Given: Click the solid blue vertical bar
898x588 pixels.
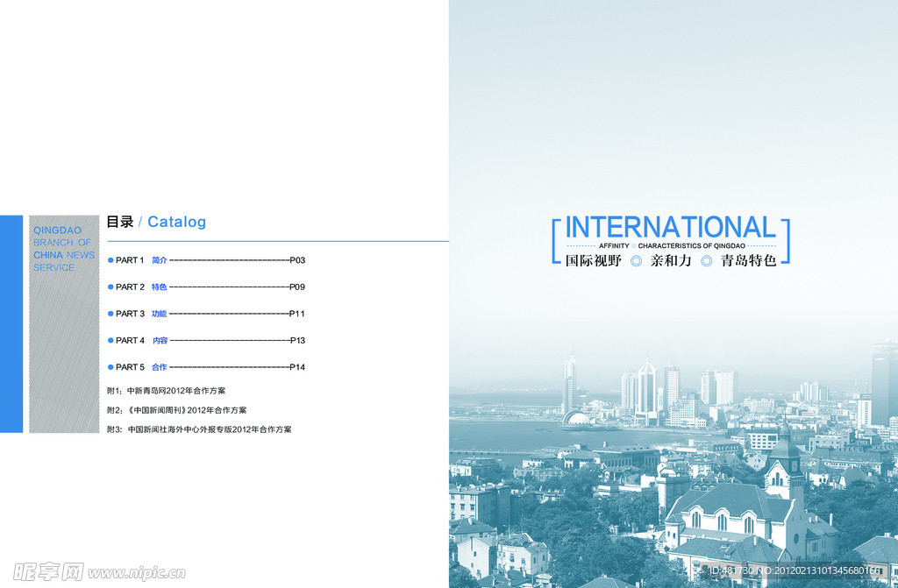Looking at the screenshot, I should click(11, 323).
